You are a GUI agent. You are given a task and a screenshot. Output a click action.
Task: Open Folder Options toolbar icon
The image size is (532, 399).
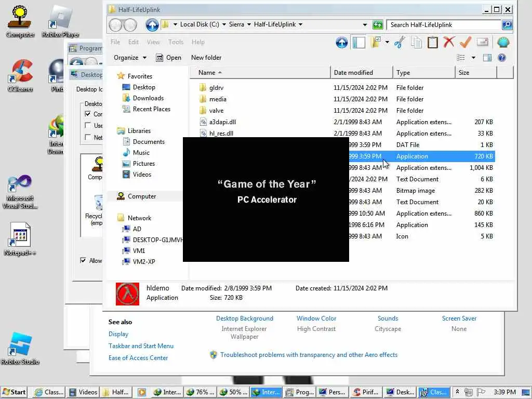tap(376, 43)
